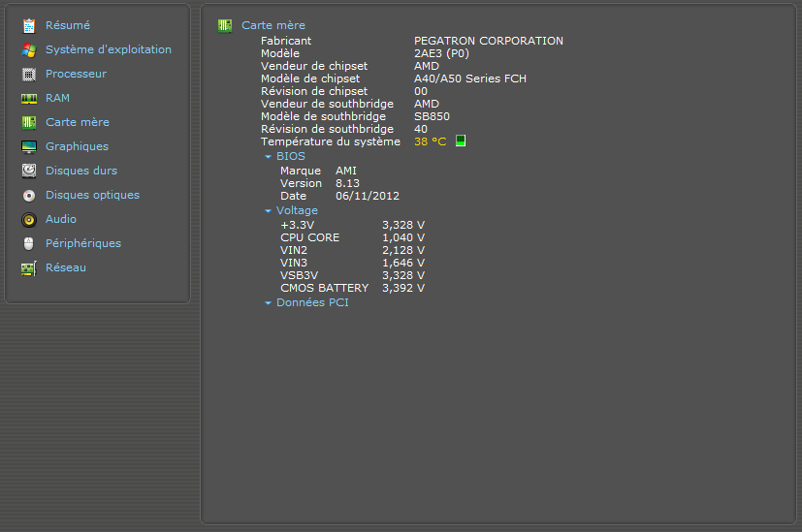Click the VSB3V voltage row label
This screenshot has height=532, width=802.
300,275
